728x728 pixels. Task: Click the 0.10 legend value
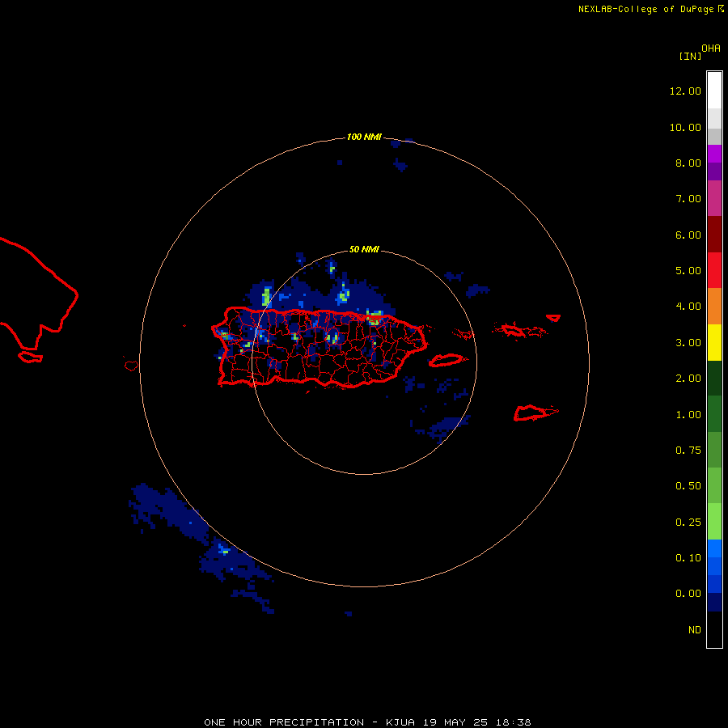[688, 558]
